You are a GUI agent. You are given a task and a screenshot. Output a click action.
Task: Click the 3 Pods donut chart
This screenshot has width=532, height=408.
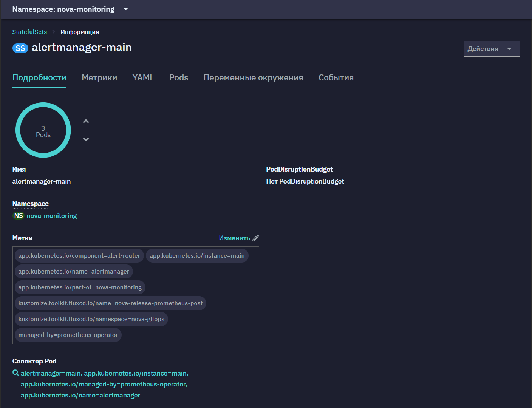43,130
